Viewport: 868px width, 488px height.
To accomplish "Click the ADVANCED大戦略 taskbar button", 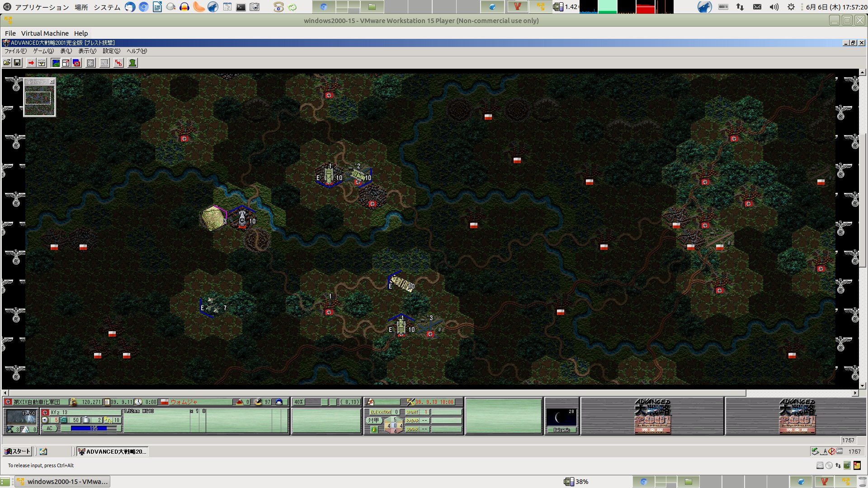I will click(x=112, y=451).
